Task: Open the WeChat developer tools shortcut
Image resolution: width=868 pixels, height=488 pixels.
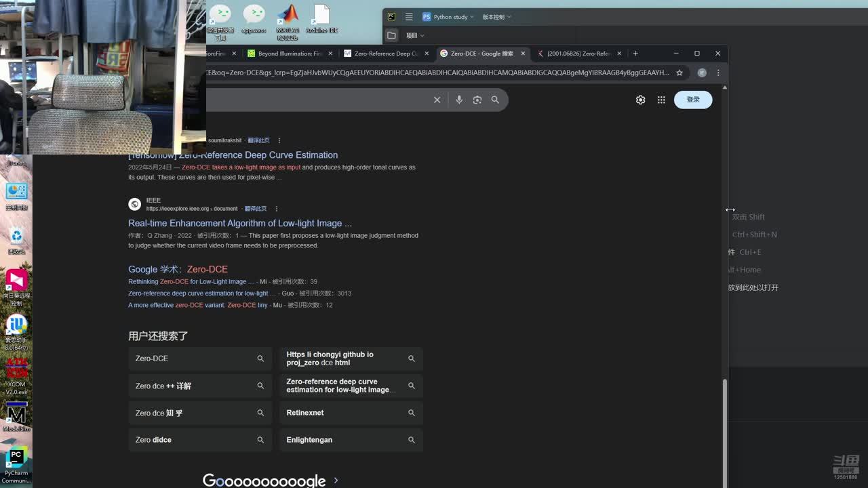Action: point(220,22)
